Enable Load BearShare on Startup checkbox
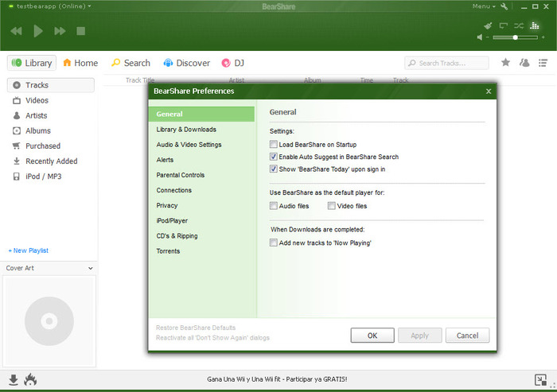This screenshot has width=557, height=392. coord(274,145)
